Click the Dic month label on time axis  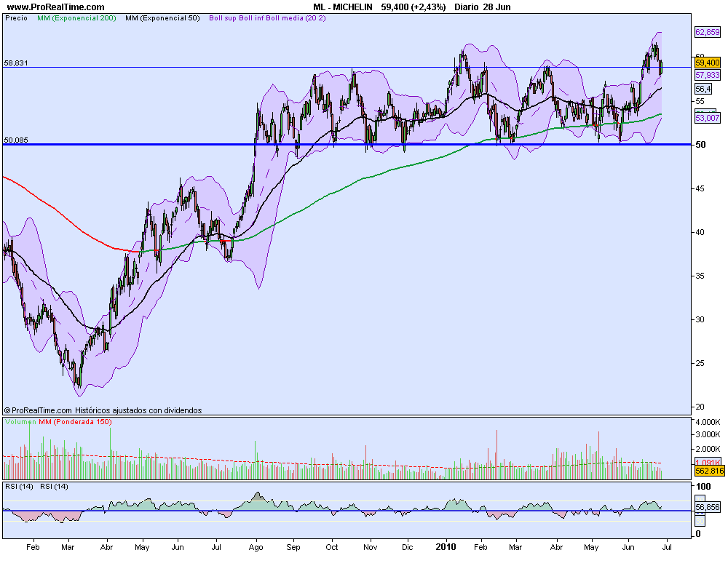[407, 547]
